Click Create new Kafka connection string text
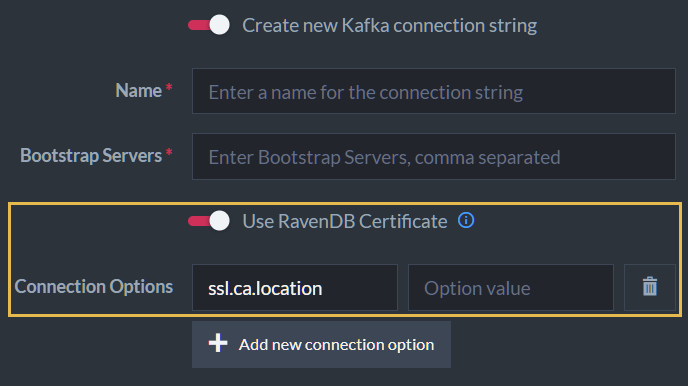The height and width of the screenshot is (386, 688). 390,25
